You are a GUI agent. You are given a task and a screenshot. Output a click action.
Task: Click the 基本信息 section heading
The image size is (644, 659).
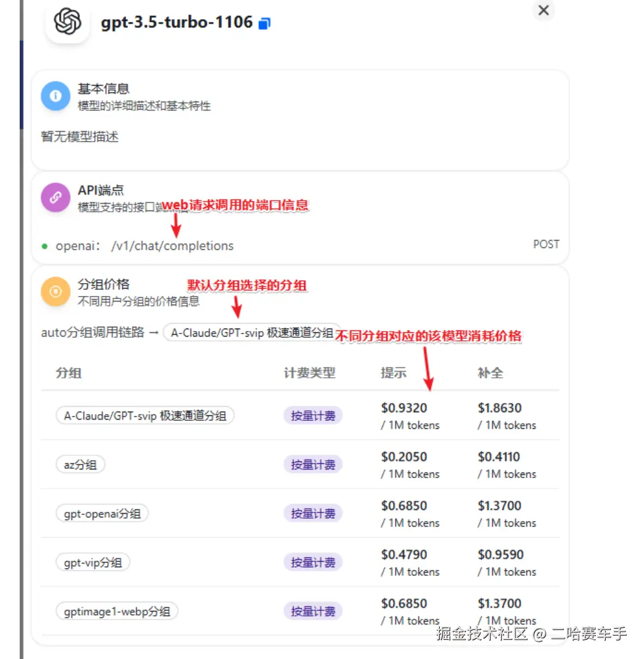pyautogui.click(x=103, y=89)
